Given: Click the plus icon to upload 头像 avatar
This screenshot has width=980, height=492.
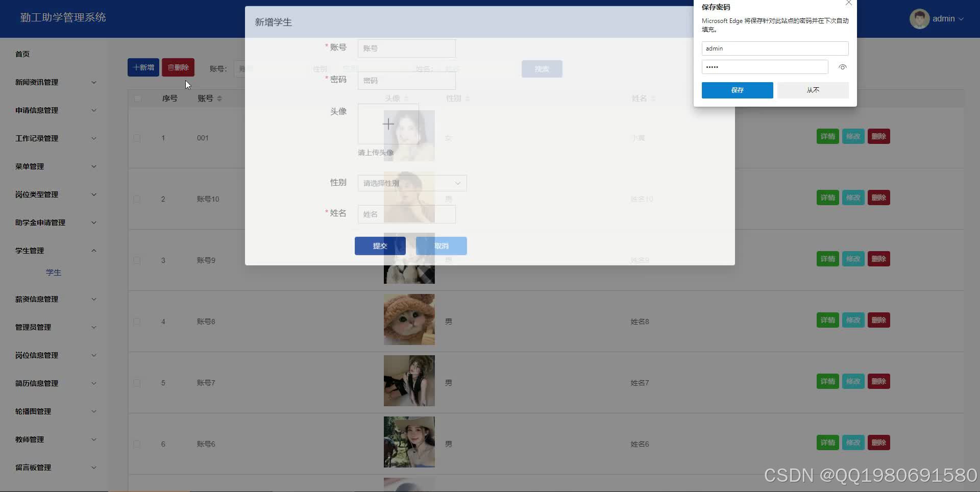Looking at the screenshot, I should pos(388,124).
